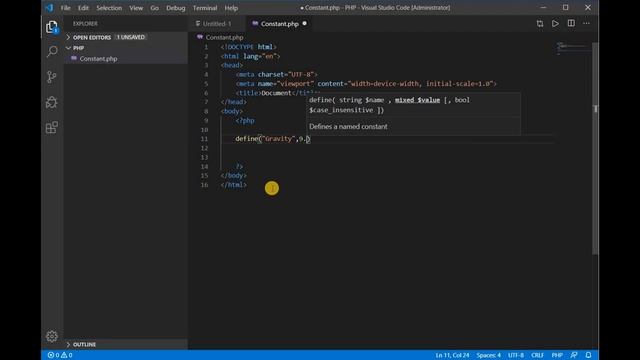The image size is (640, 360).
Task: Open the Help menu
Action: click(x=231, y=8)
